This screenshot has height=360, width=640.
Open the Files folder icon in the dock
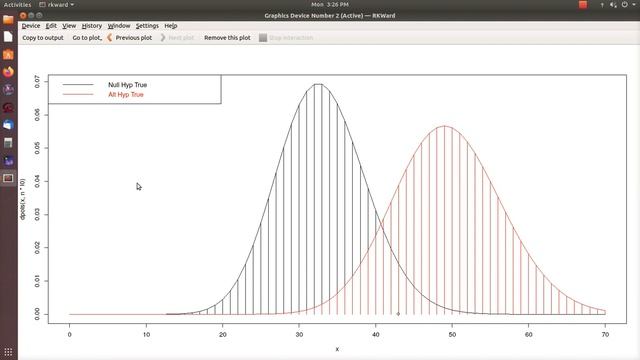[8, 19]
